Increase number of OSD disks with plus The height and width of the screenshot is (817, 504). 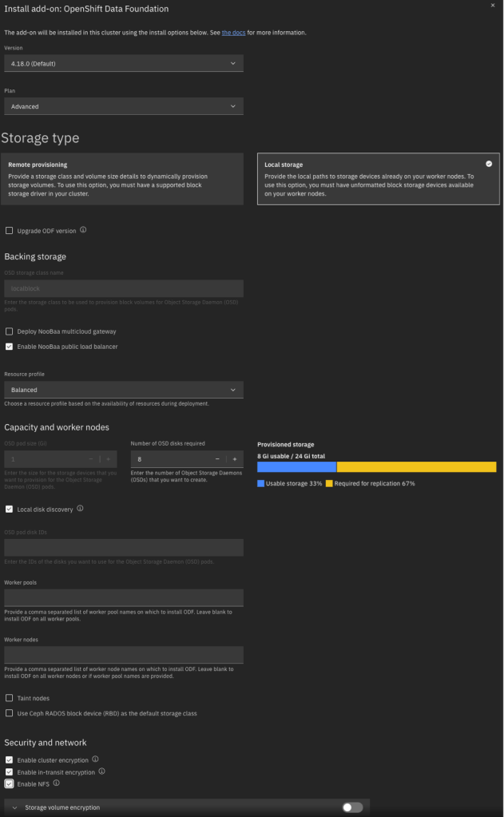click(235, 459)
